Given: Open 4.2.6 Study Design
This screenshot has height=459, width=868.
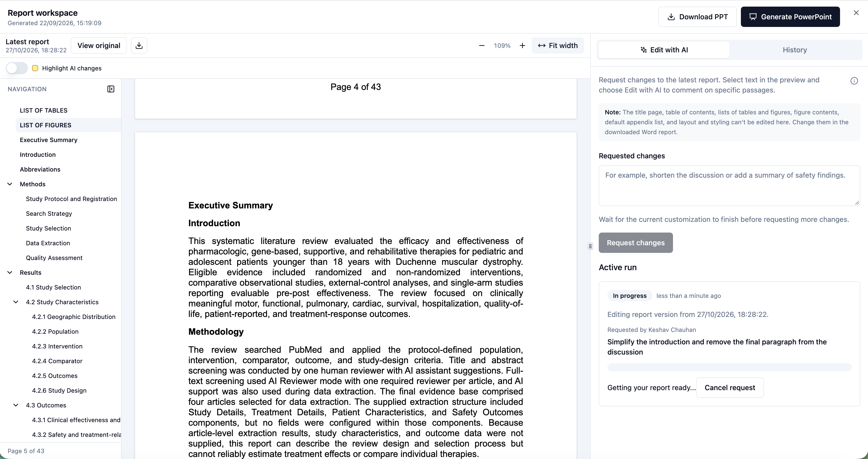Looking at the screenshot, I should (x=59, y=391).
